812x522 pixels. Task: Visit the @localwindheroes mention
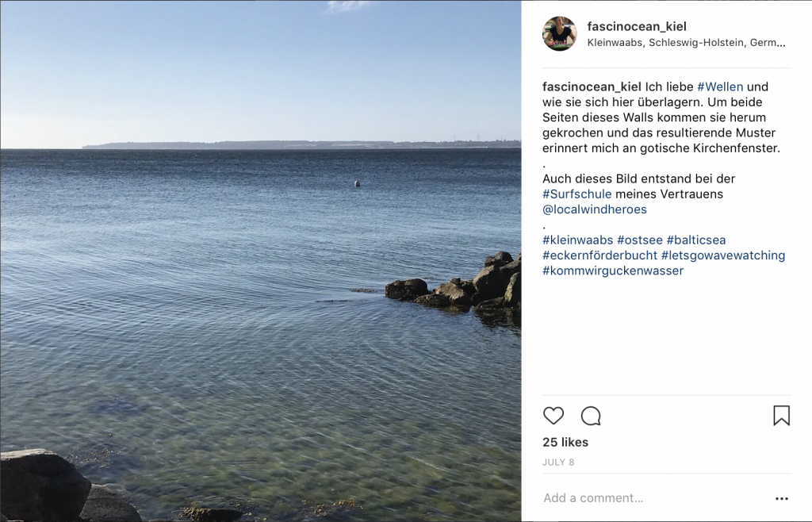(x=595, y=209)
